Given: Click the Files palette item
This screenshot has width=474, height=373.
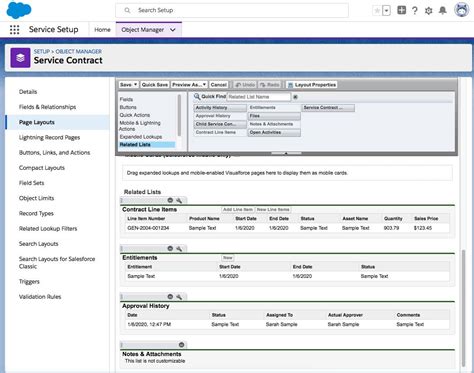Looking at the screenshot, I should click(274, 116).
